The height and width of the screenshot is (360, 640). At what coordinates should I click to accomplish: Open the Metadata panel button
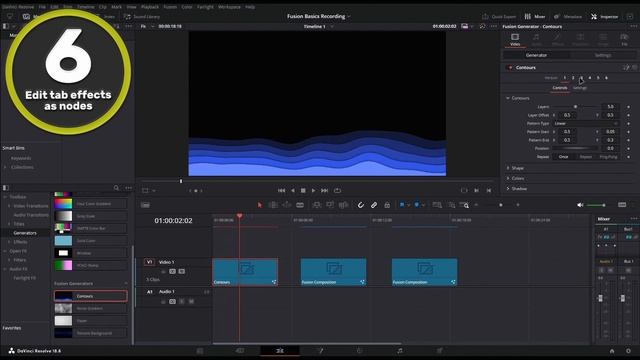click(x=568, y=17)
